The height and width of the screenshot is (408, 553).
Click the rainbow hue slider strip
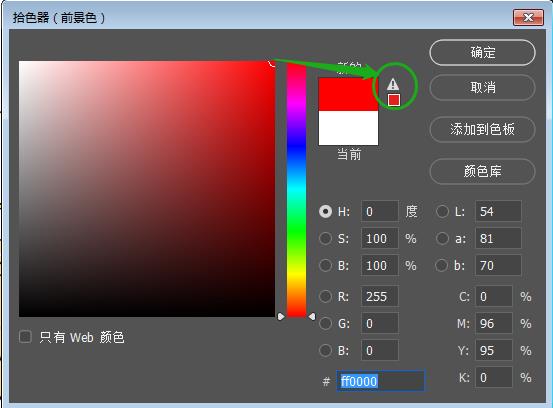[x=296, y=190]
